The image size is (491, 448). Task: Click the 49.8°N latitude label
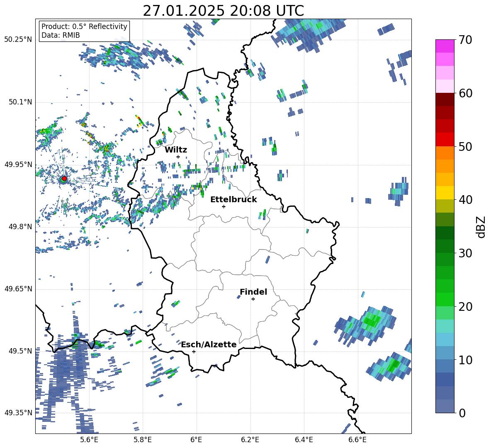click(x=20, y=227)
